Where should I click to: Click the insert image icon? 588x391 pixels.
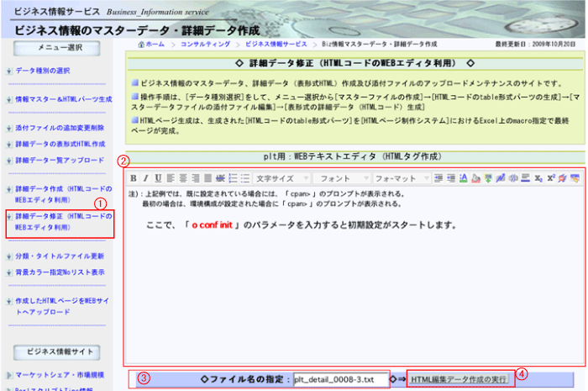pyautogui.click(x=488, y=178)
